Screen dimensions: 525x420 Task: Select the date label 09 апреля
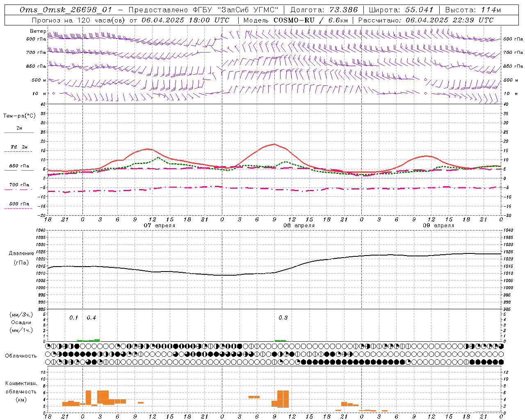438,226
